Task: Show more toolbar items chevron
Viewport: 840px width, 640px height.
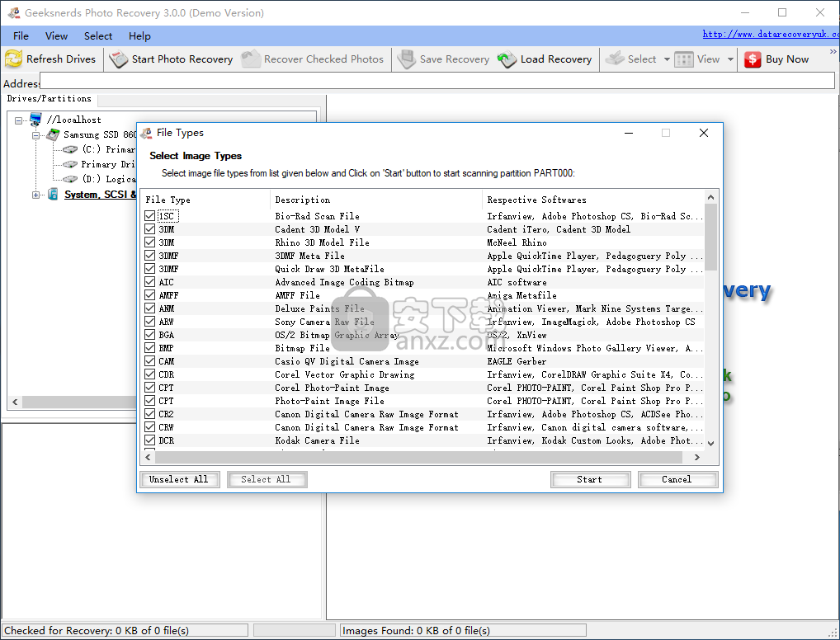Action: tap(833, 51)
